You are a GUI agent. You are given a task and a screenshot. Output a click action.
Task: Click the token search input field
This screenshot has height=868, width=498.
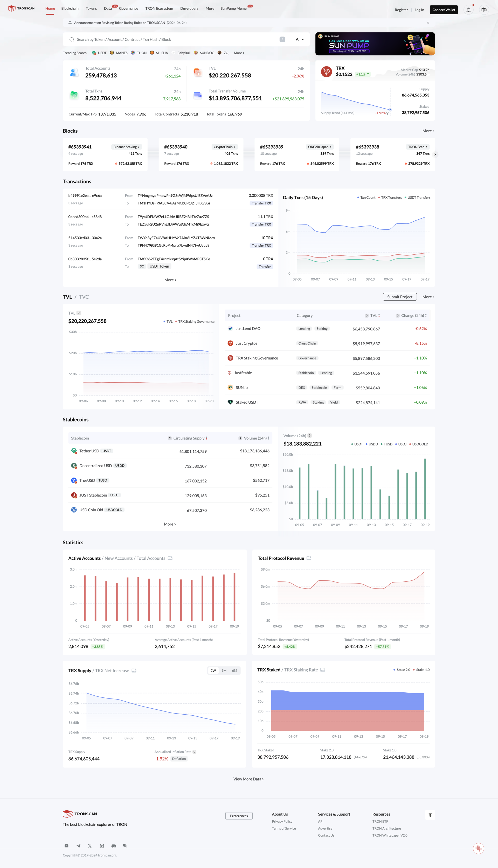(171, 39)
